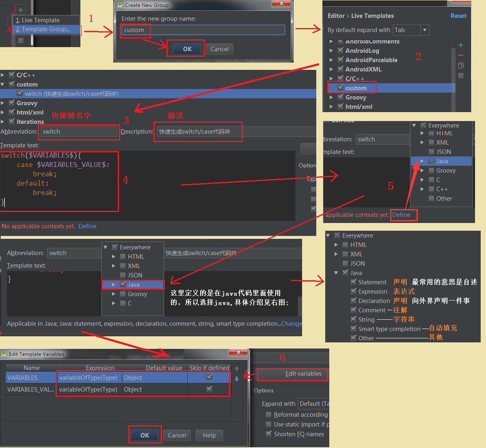Expand the AndroidParcelable group arrow
The height and width of the screenshot is (448, 486).
tap(331, 60)
